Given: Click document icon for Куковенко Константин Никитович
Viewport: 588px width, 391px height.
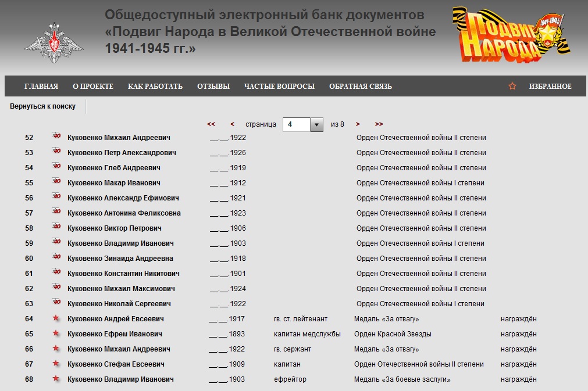Looking at the screenshot, I should click(x=56, y=273).
